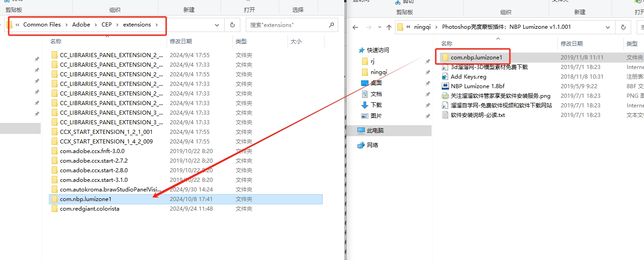The height and width of the screenshot is (260, 644).
Task: Select folder icon of com.adobe.ccx.fnft-3.0.0
Action: coord(55,151)
